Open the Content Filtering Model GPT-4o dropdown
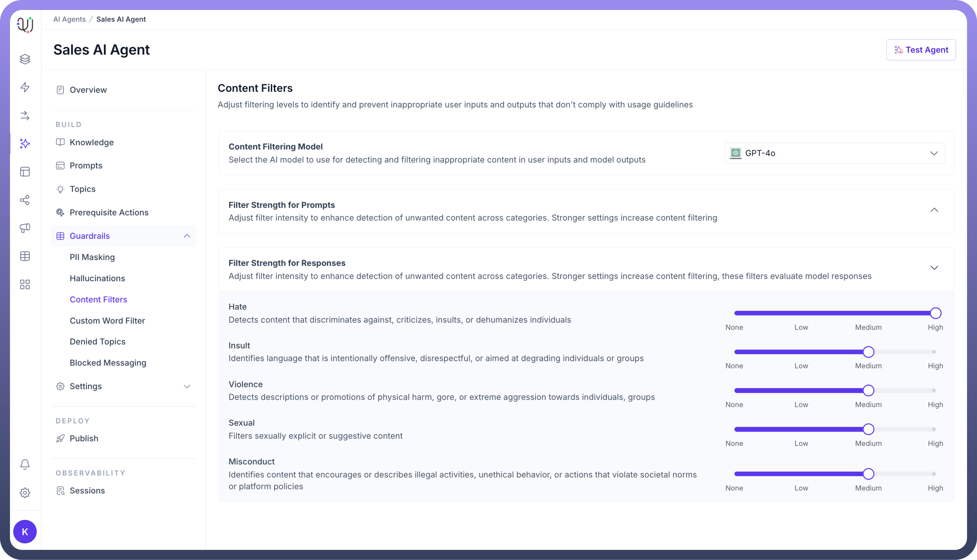 pyautogui.click(x=835, y=153)
